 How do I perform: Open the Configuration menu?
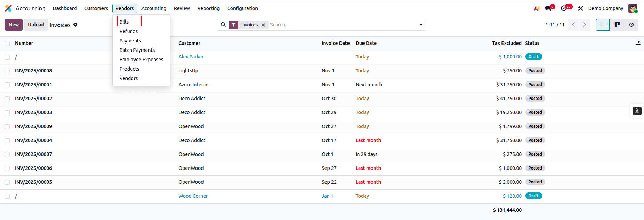[243, 8]
